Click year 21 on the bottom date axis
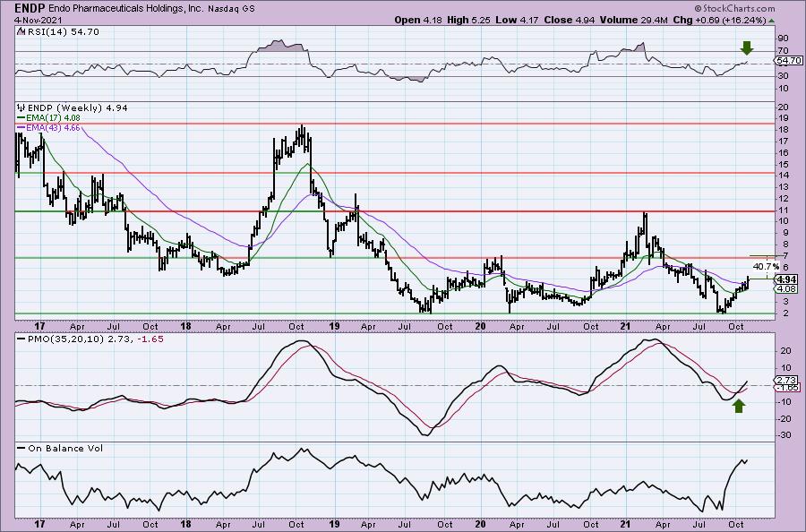This screenshot has width=806, height=532. (x=625, y=524)
